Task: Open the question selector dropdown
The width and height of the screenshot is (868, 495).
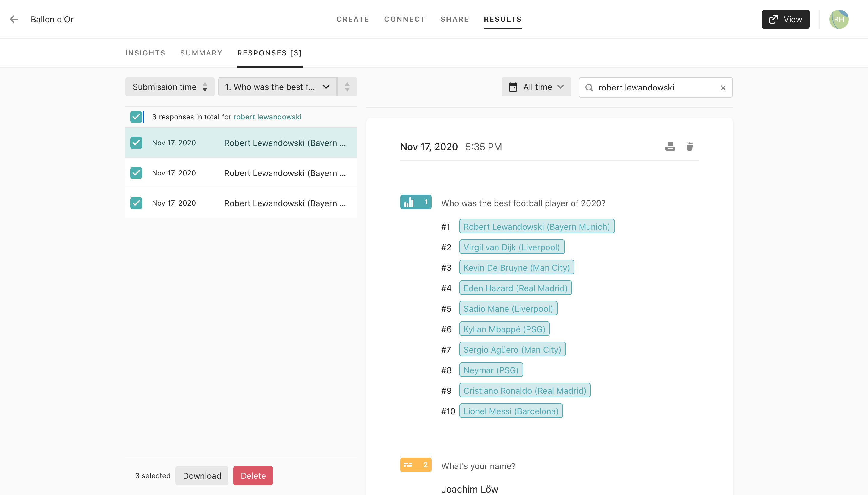Action: (277, 87)
